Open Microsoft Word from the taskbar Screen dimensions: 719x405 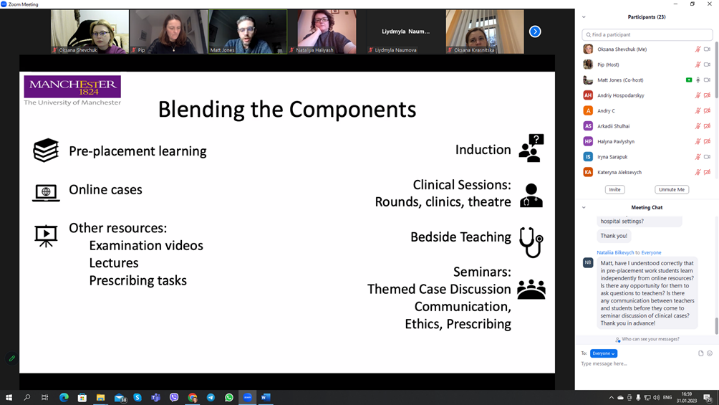(x=266, y=397)
